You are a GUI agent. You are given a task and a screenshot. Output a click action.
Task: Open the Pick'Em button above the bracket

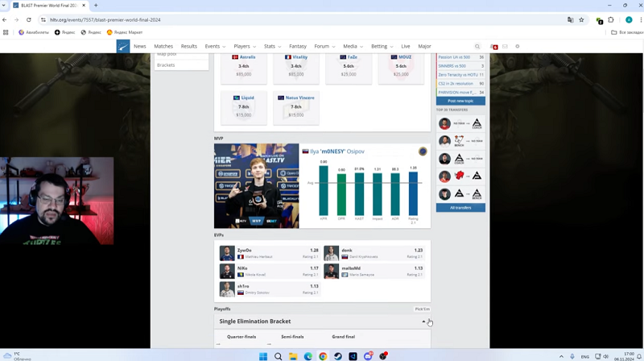click(x=422, y=309)
